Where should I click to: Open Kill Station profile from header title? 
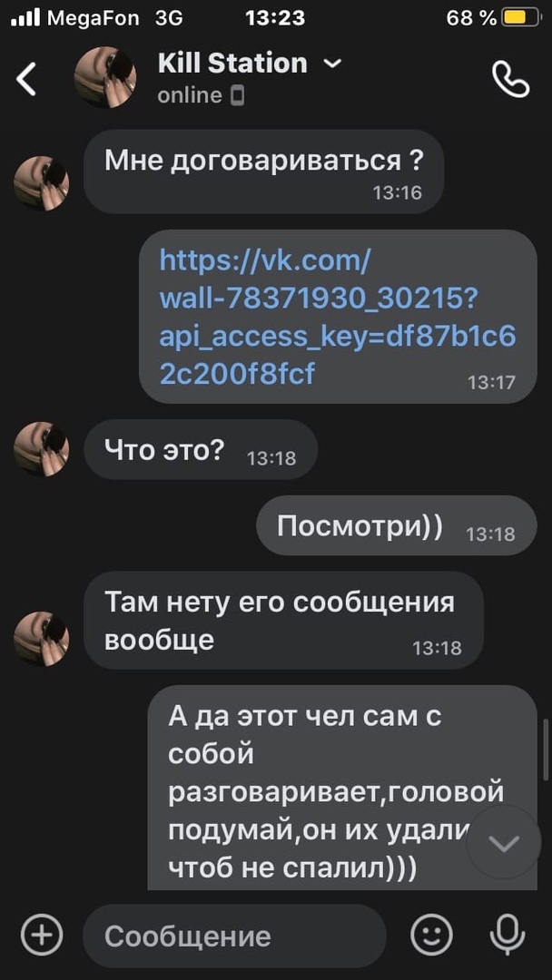click(232, 64)
